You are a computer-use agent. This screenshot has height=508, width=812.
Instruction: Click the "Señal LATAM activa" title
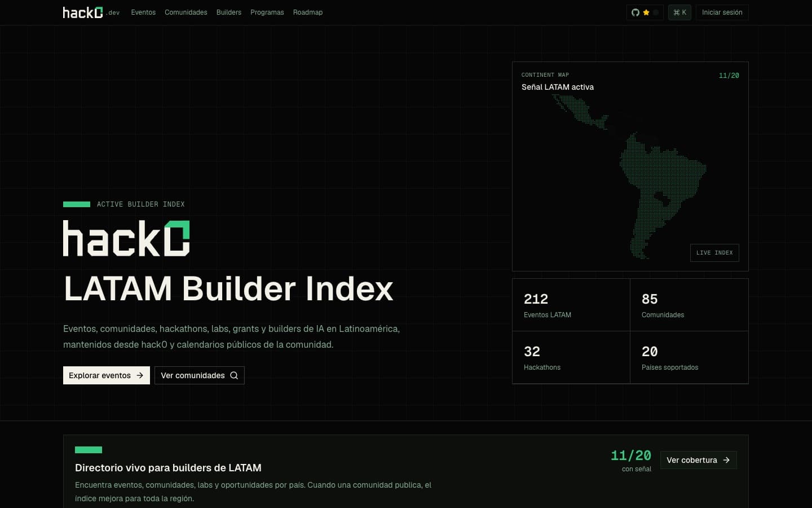point(558,87)
